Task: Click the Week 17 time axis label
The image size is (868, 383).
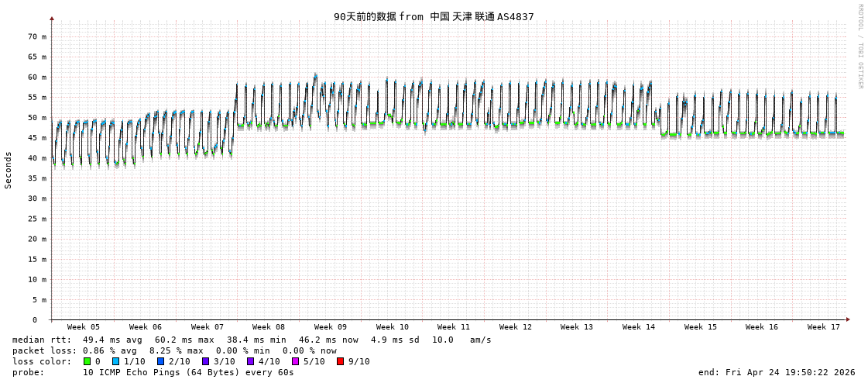Action: click(823, 327)
